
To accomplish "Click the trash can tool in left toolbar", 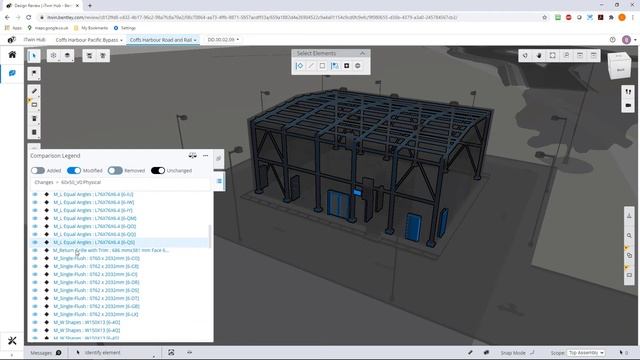I will point(34,118).
